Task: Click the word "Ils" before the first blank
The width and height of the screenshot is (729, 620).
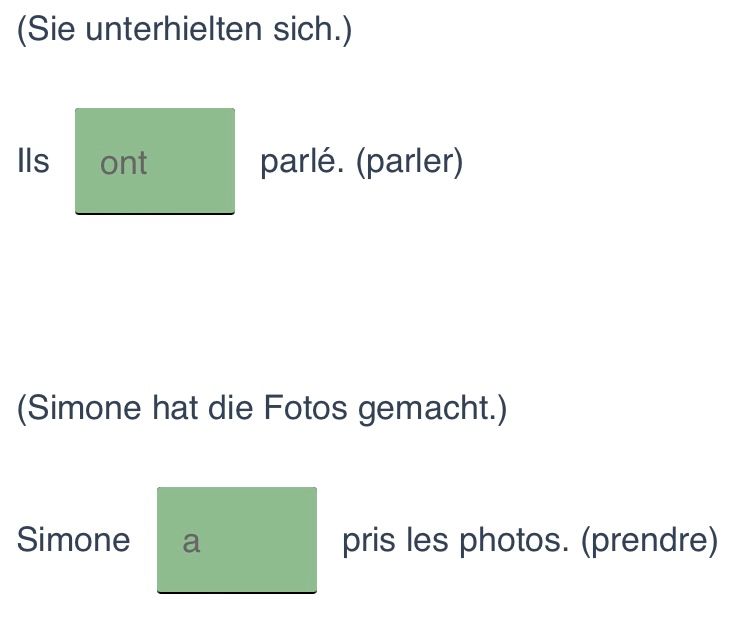Action: tap(33, 161)
